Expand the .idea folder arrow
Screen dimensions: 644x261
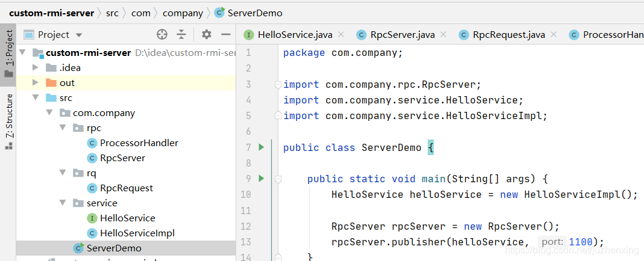pyautogui.click(x=36, y=67)
